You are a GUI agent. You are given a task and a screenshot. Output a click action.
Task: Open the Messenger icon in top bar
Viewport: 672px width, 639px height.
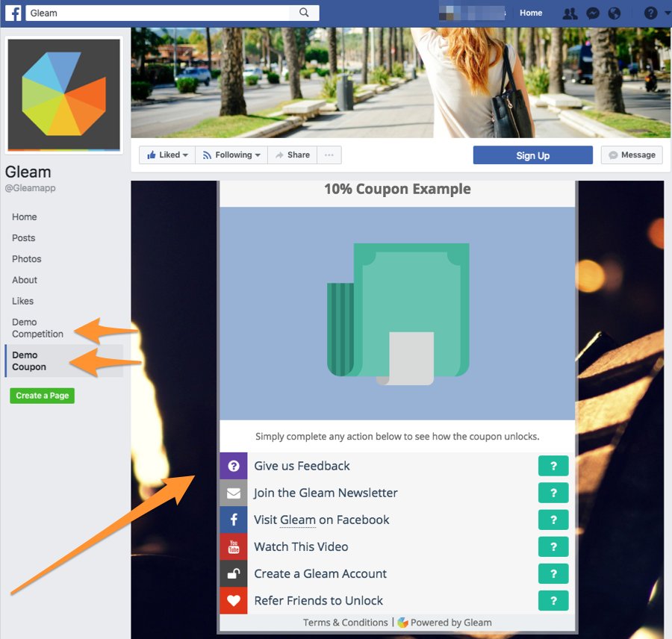[x=593, y=13]
